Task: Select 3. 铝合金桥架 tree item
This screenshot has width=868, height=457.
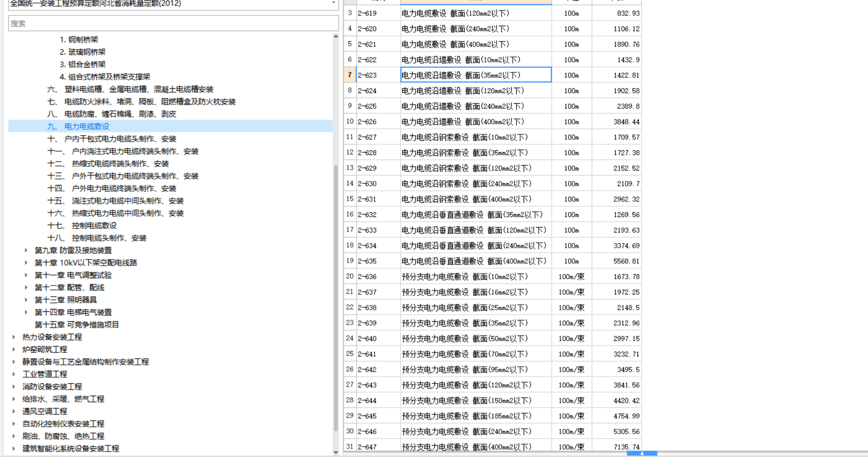Action: 83,64
